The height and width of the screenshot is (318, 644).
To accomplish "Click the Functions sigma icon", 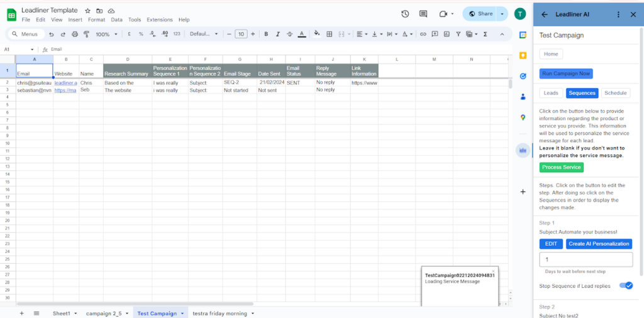I will point(486,34).
